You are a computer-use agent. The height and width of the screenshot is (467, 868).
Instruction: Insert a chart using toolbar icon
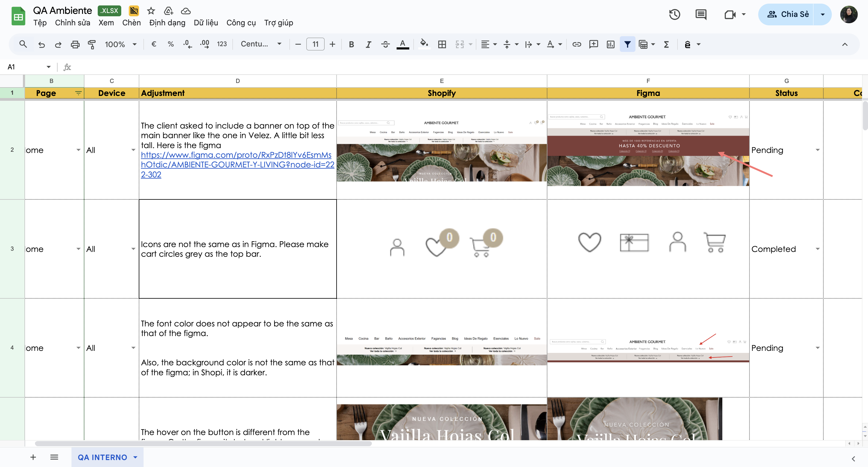(x=610, y=44)
